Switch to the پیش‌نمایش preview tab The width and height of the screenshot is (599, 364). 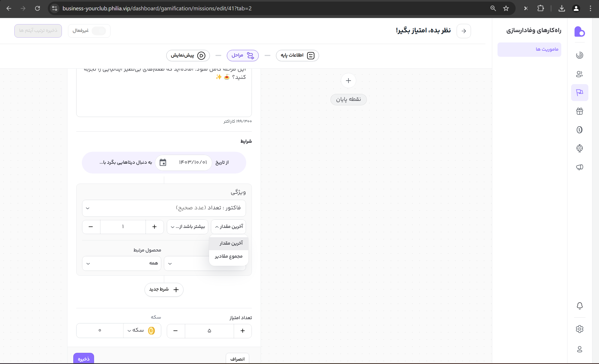coord(188,55)
